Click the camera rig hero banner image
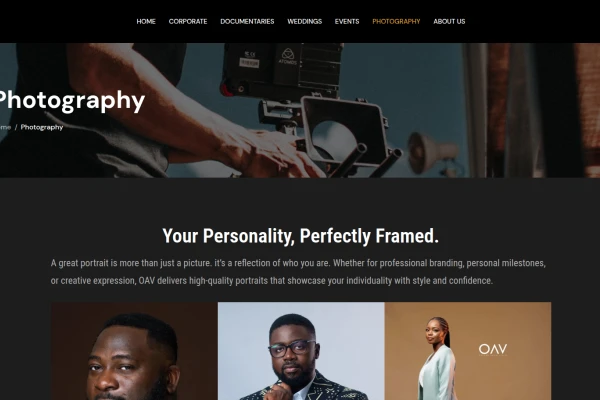This screenshot has height=400, width=600. [300, 110]
